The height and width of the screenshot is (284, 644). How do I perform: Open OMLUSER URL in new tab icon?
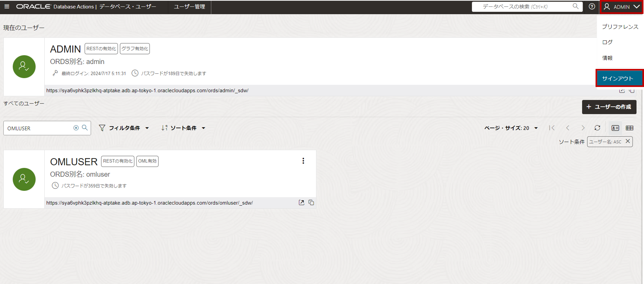pos(301,203)
